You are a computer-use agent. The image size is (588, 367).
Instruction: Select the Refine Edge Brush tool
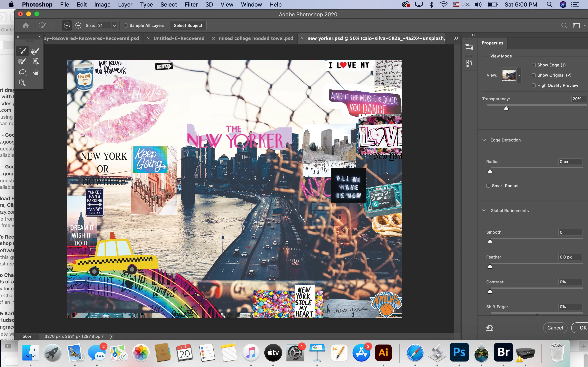click(x=36, y=51)
